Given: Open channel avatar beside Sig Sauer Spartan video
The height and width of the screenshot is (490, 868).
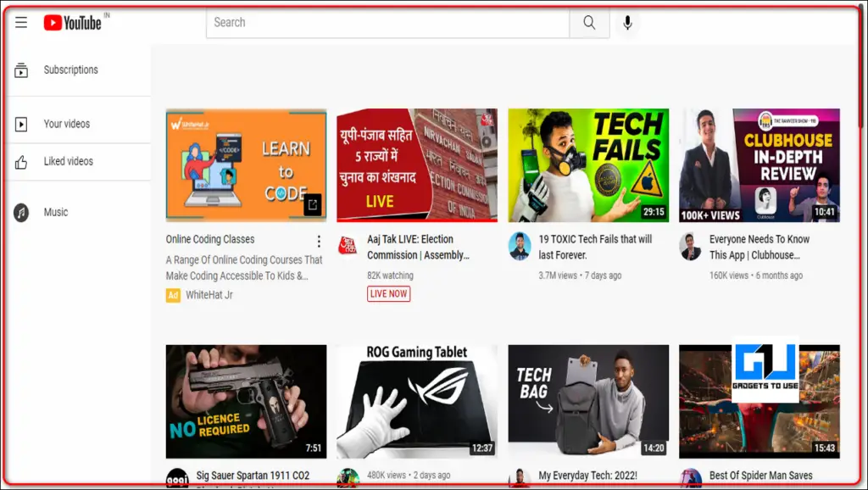Looking at the screenshot, I should click(x=177, y=478).
